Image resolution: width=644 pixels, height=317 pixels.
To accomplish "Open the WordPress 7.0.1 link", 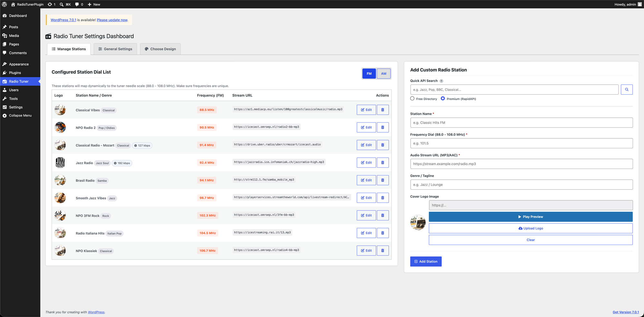I will pyautogui.click(x=63, y=20).
